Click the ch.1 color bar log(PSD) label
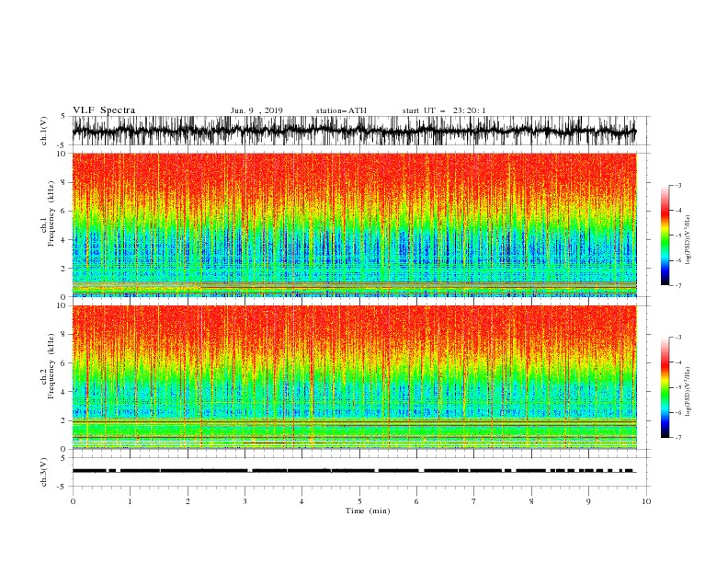Screen dimensions: 728x563 click(x=688, y=240)
